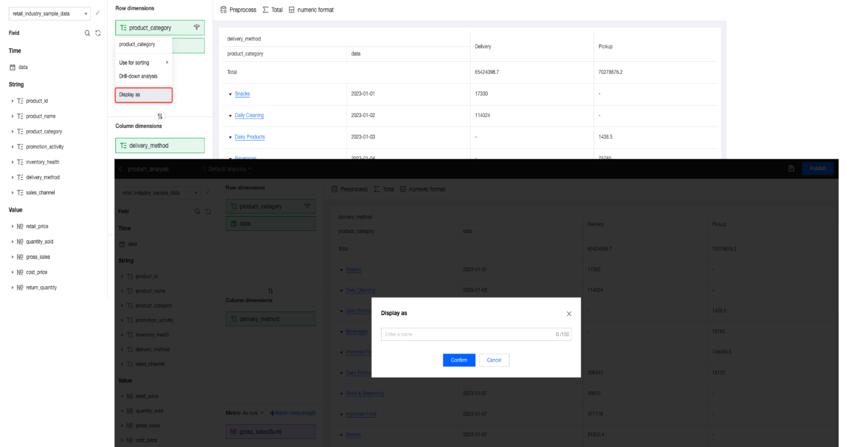Open Imported Food link in dimmed table

[361, 414]
